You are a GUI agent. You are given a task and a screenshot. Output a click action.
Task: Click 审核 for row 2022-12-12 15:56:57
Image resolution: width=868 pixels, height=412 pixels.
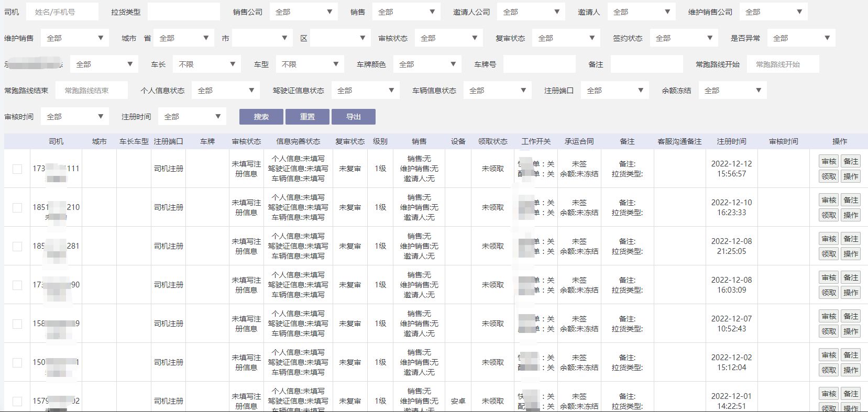pyautogui.click(x=829, y=161)
